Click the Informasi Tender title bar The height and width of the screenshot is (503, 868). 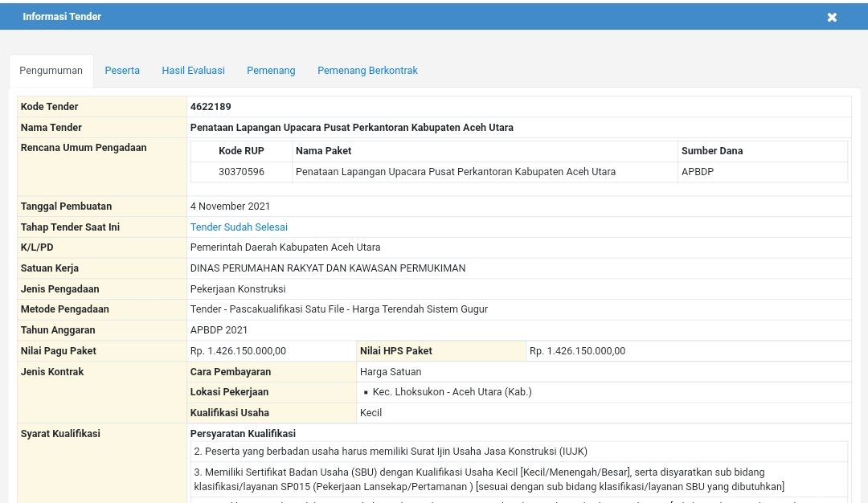62,16
